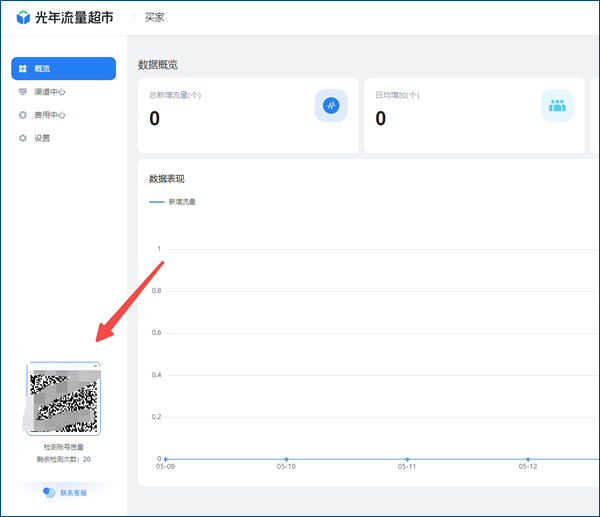Click the drag handle dots beside 买家
Screen dimensions: 600x517
coord(134,17)
